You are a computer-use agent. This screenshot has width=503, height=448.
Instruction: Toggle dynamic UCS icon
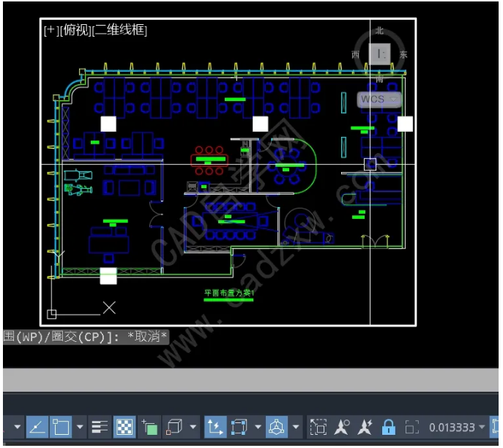coord(215,429)
